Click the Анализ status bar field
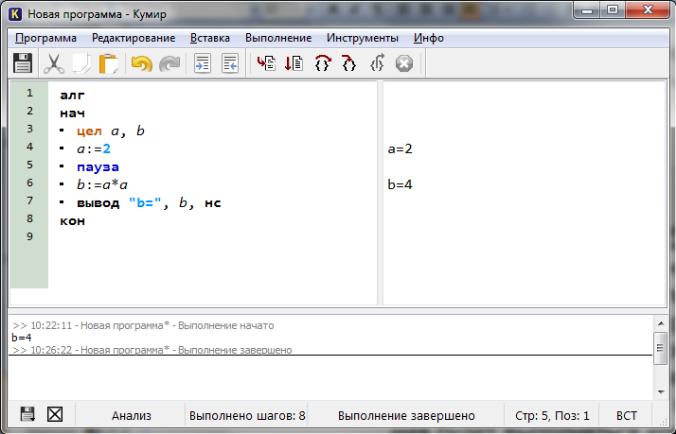The image size is (676, 434). pyautogui.click(x=131, y=415)
